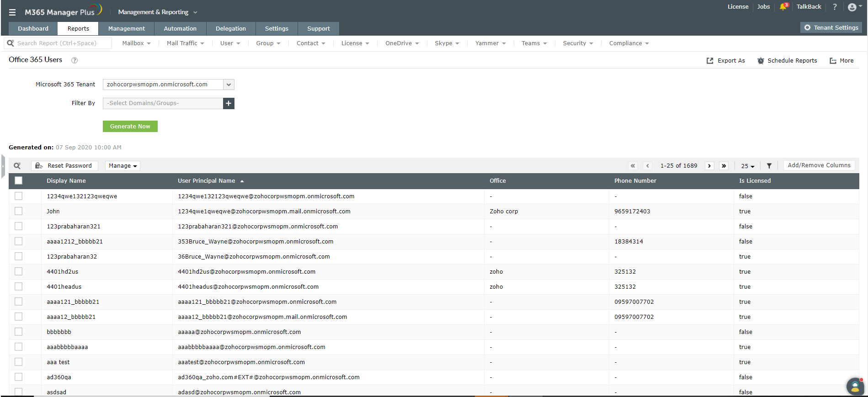Image resolution: width=868 pixels, height=397 pixels.
Task: Expand the Group reports dropdown
Action: point(268,43)
